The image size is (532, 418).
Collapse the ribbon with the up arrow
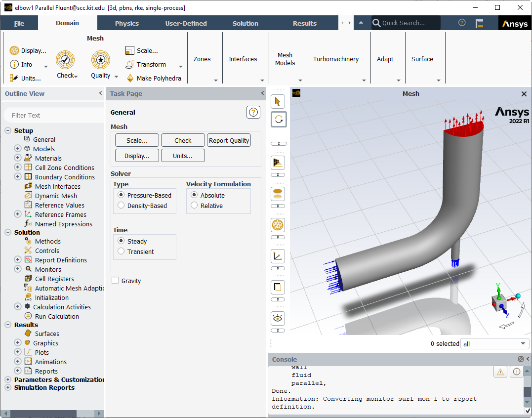click(x=361, y=23)
